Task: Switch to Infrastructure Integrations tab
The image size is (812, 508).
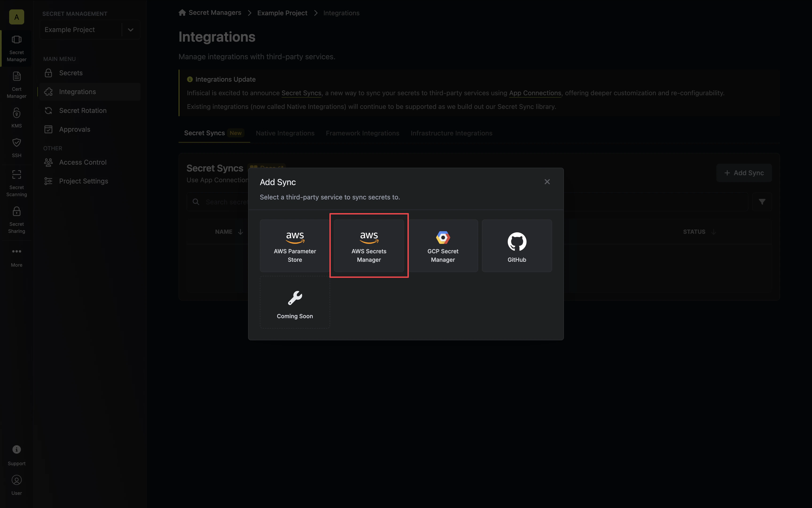Action: click(451, 133)
